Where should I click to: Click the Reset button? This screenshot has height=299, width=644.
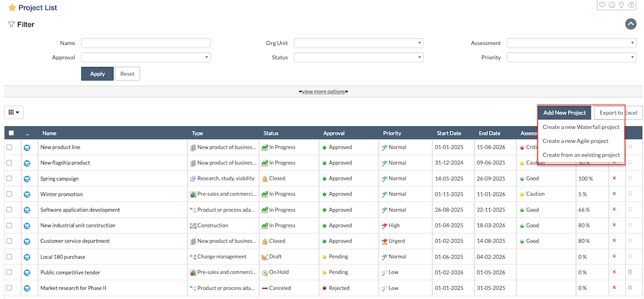pyautogui.click(x=128, y=73)
